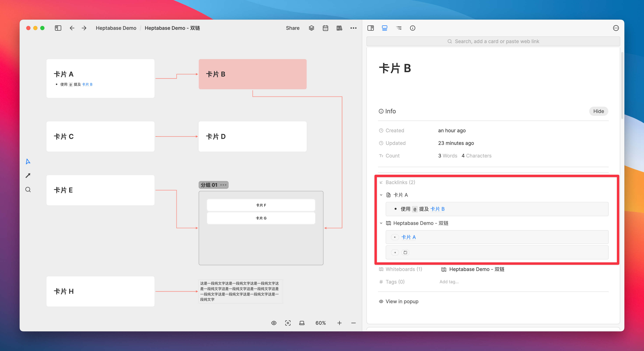Click the plain text block of 这是一段纯文字
The width and height of the screenshot is (644, 351).
tap(240, 291)
